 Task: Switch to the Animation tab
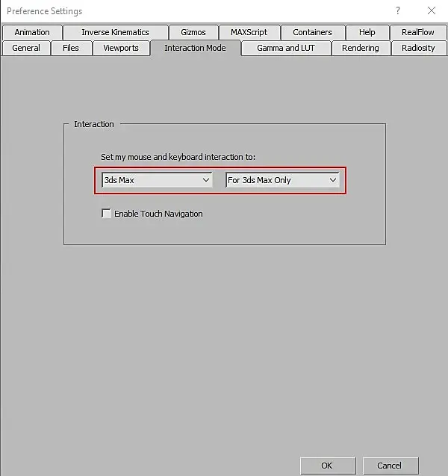[x=32, y=32]
